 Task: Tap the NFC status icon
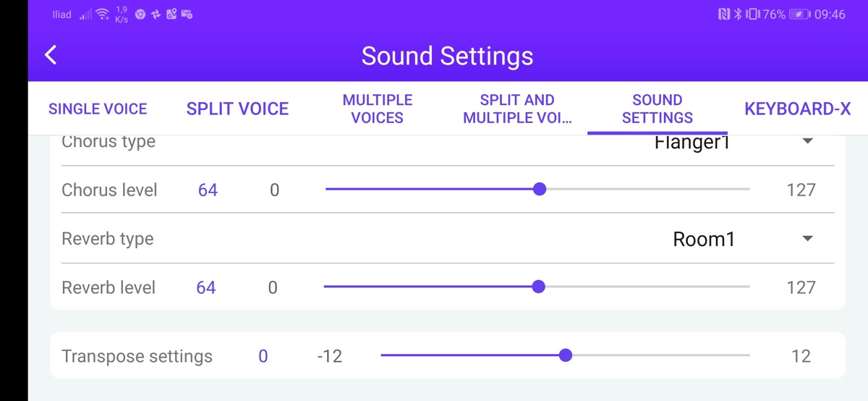(x=724, y=14)
